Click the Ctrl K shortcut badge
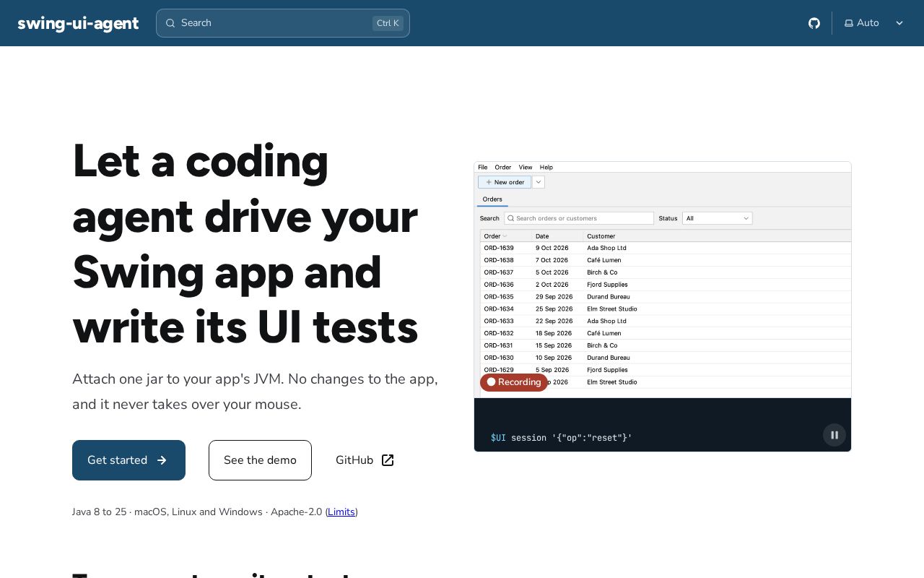The height and width of the screenshot is (578, 924). [388, 23]
